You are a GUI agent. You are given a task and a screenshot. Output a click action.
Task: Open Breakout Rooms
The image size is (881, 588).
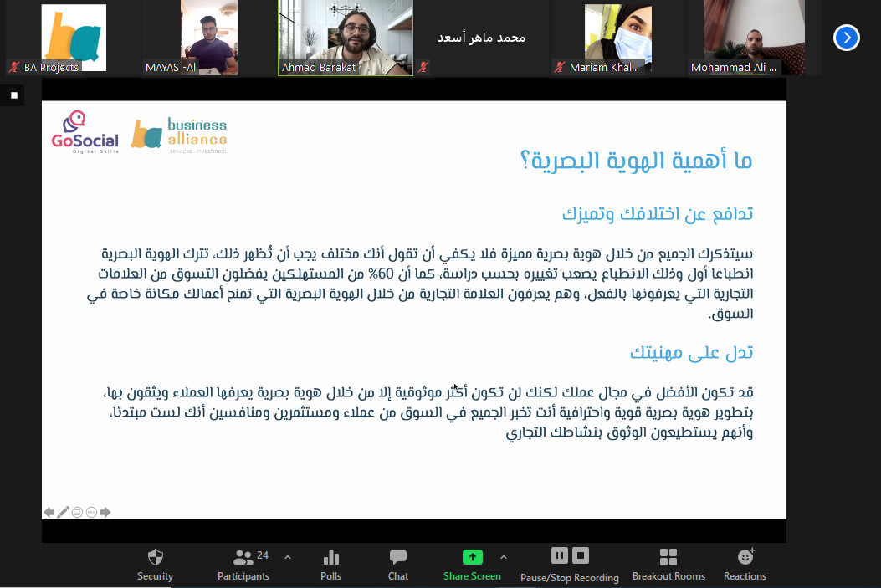click(668, 565)
